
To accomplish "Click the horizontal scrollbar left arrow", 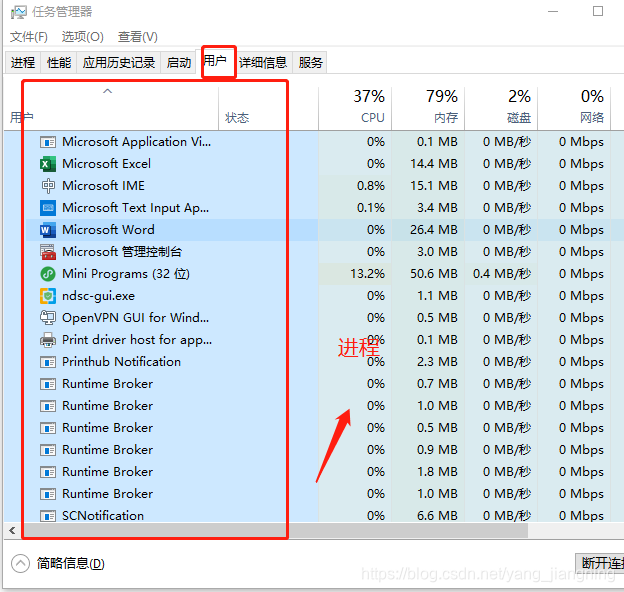I will tap(13, 530).
